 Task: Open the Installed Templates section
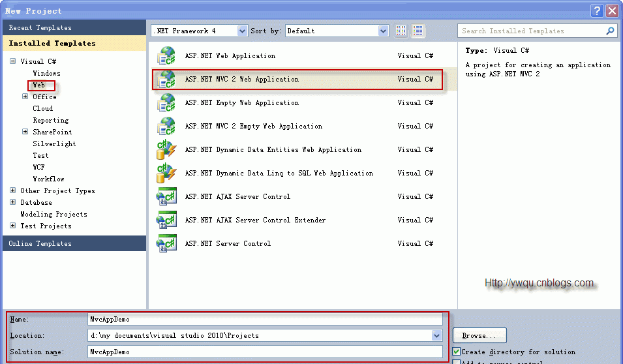point(74,43)
